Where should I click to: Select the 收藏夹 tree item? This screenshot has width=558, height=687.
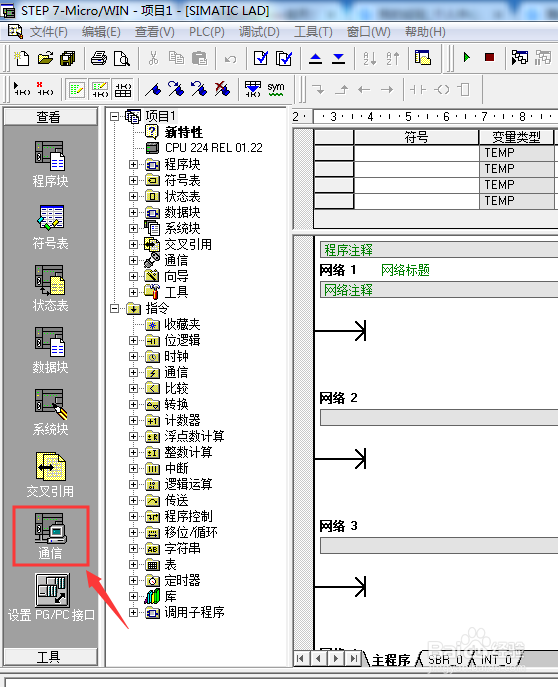(x=182, y=324)
